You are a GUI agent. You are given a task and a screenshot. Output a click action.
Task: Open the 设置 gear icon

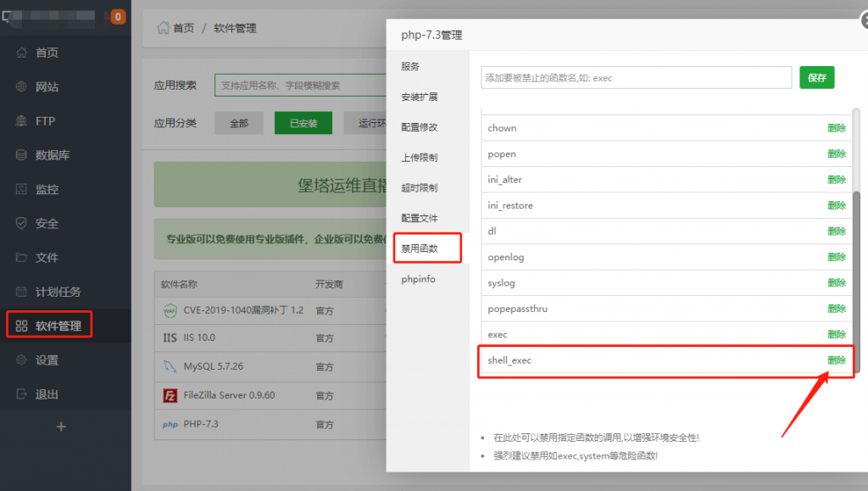tap(22, 360)
